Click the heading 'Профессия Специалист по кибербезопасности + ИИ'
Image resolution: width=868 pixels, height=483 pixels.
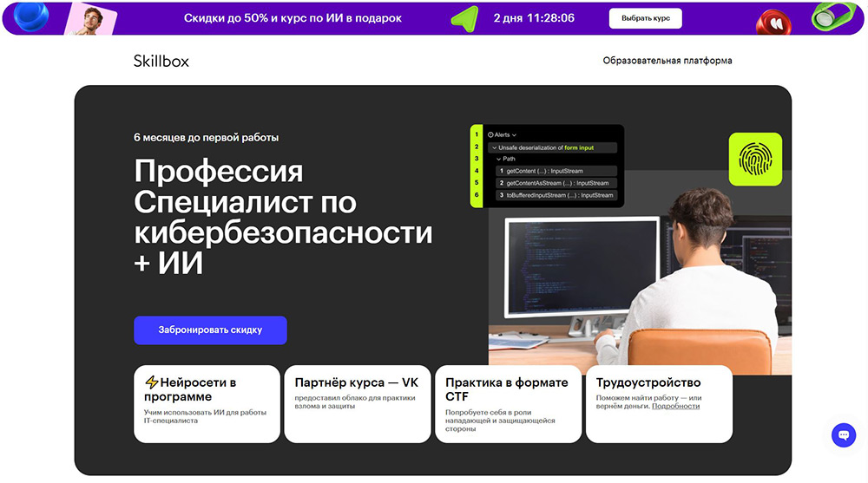[283, 217]
